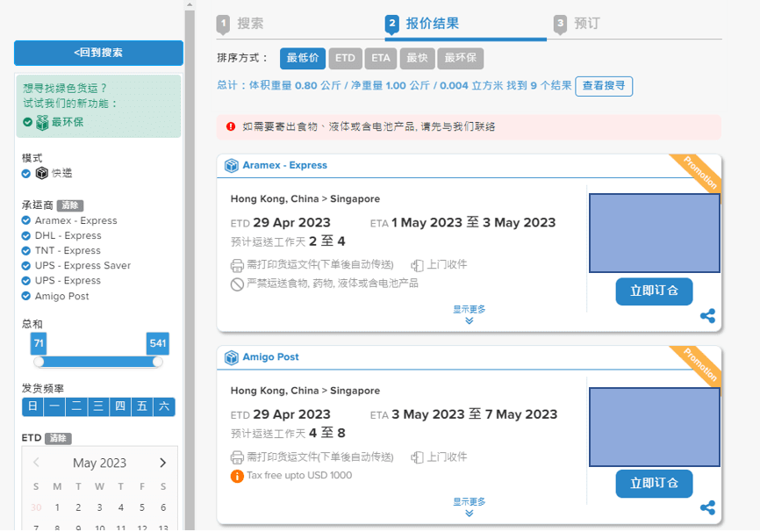Toggle the 最环保 green shipping option
This screenshot has width=760, height=532.
pos(27,122)
